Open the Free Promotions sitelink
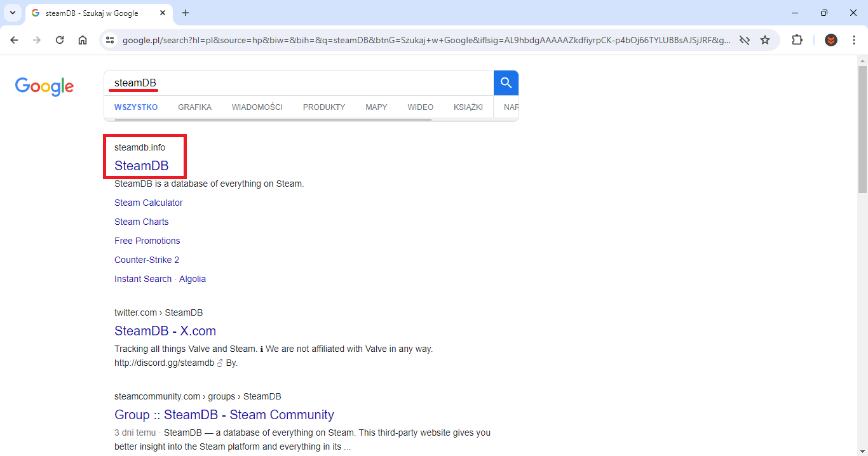 [147, 241]
